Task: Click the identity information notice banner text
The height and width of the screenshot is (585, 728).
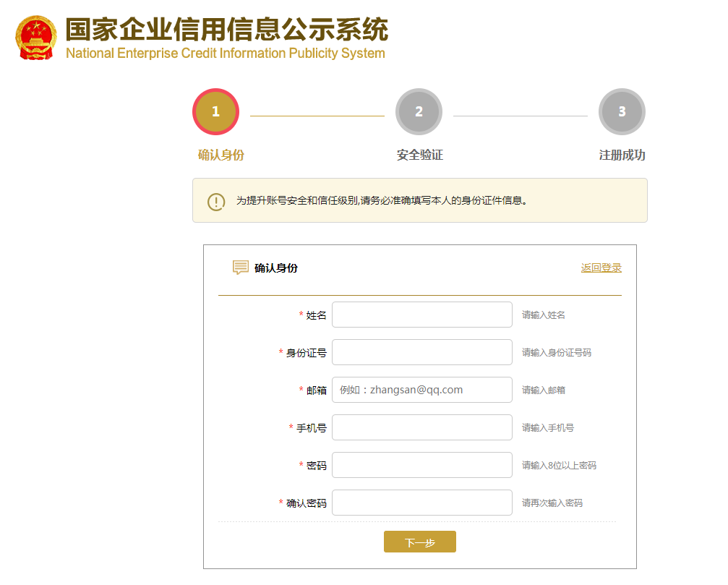Action: click(382, 201)
